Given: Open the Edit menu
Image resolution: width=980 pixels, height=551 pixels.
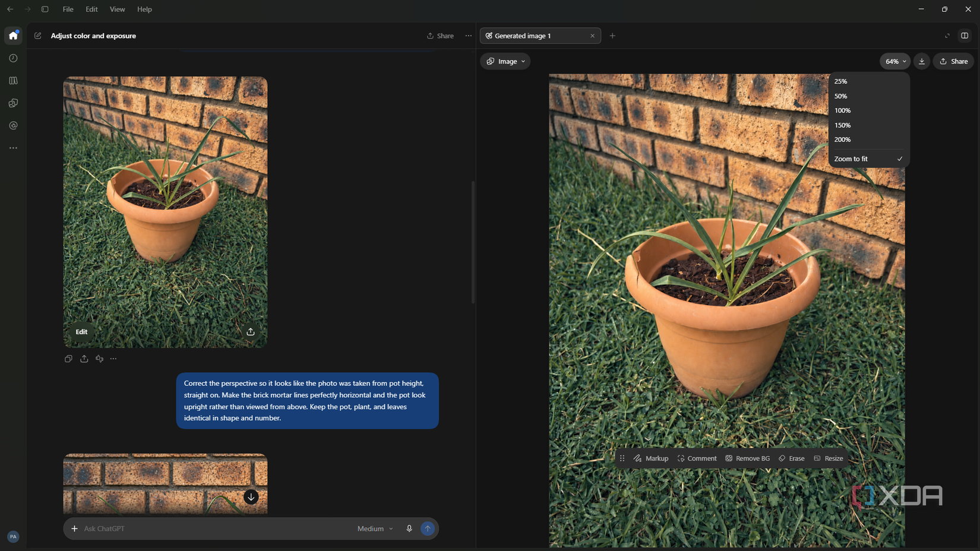Looking at the screenshot, I should pyautogui.click(x=91, y=9).
